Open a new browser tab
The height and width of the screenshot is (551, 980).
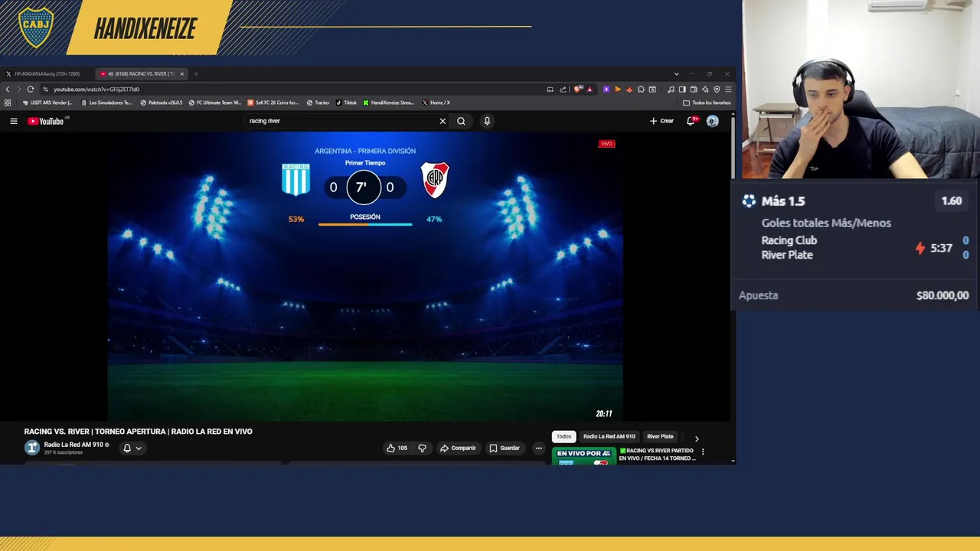pyautogui.click(x=196, y=74)
